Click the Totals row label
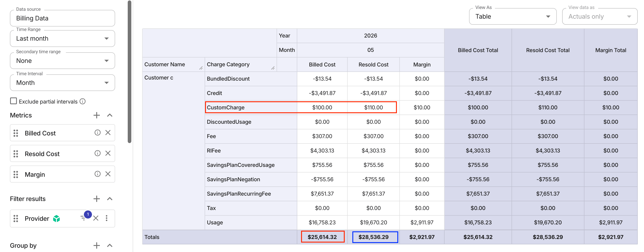644x252 pixels. coord(152,237)
